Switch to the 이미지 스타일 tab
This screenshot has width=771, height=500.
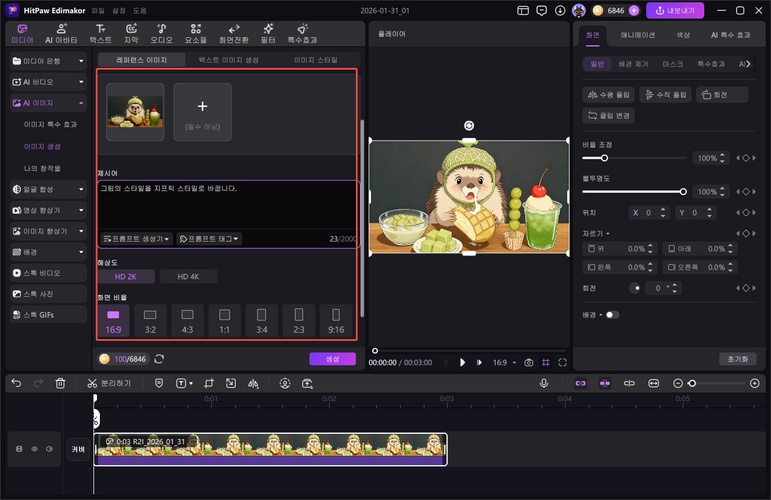316,60
